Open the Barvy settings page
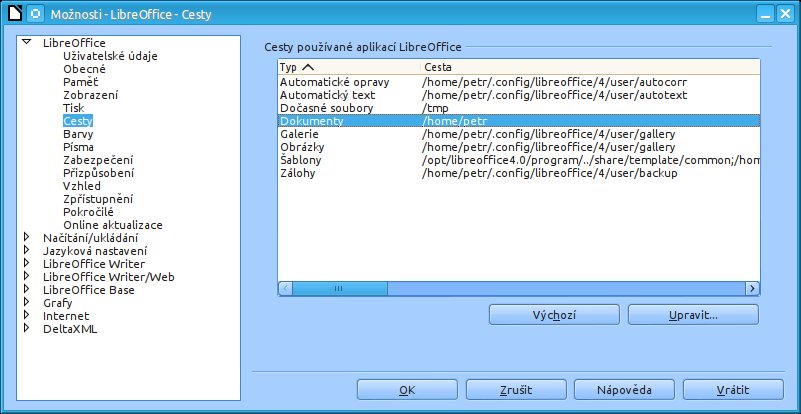The width and height of the screenshot is (801, 414). [x=78, y=134]
